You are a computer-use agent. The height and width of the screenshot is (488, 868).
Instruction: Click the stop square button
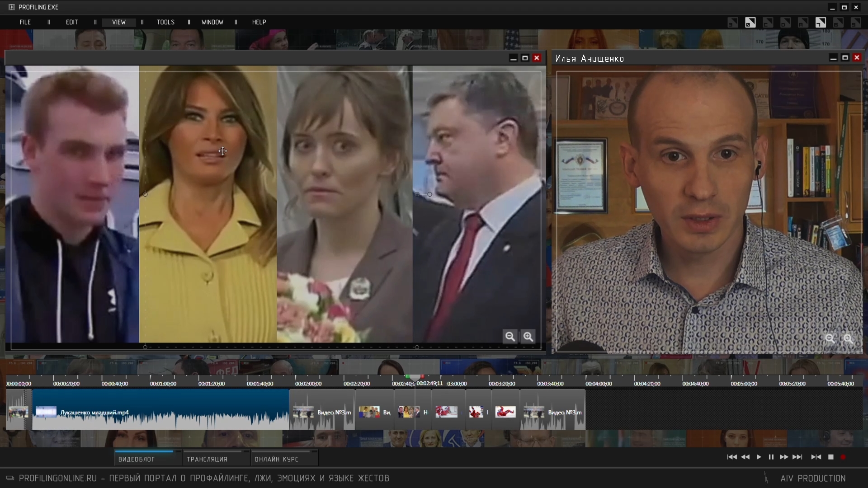coord(830,457)
